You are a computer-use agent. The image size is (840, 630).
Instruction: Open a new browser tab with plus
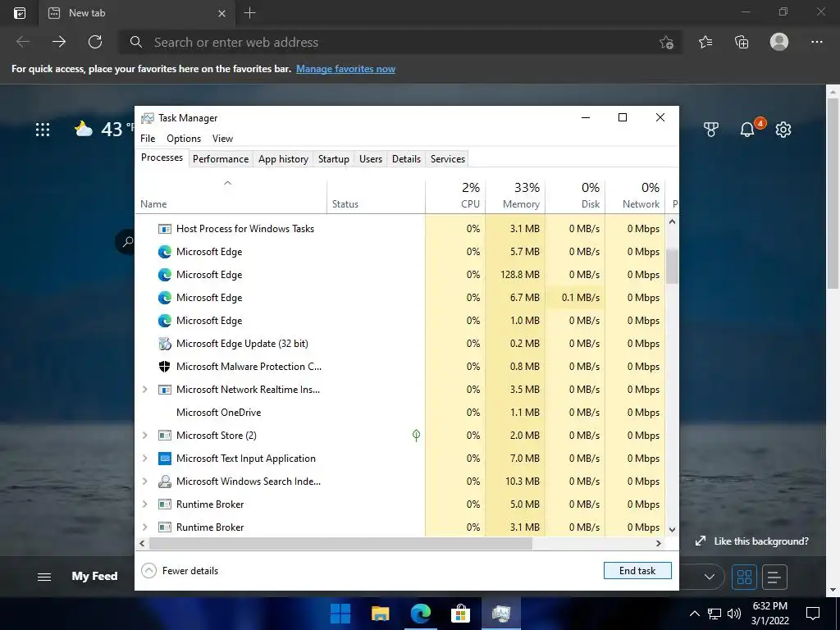coord(249,13)
